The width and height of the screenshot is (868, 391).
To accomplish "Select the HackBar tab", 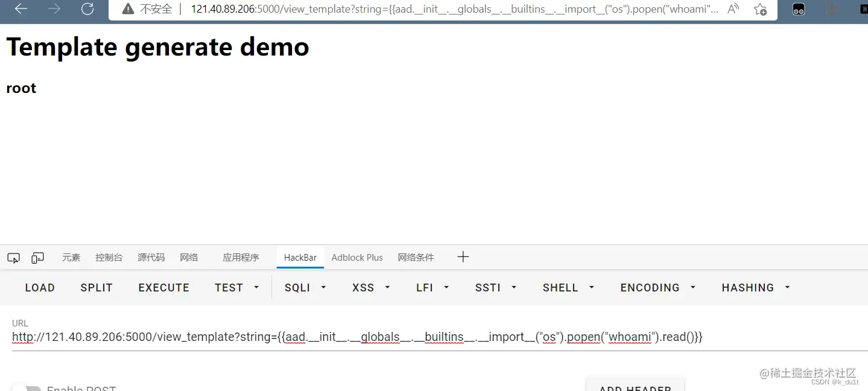I will pyautogui.click(x=300, y=258).
